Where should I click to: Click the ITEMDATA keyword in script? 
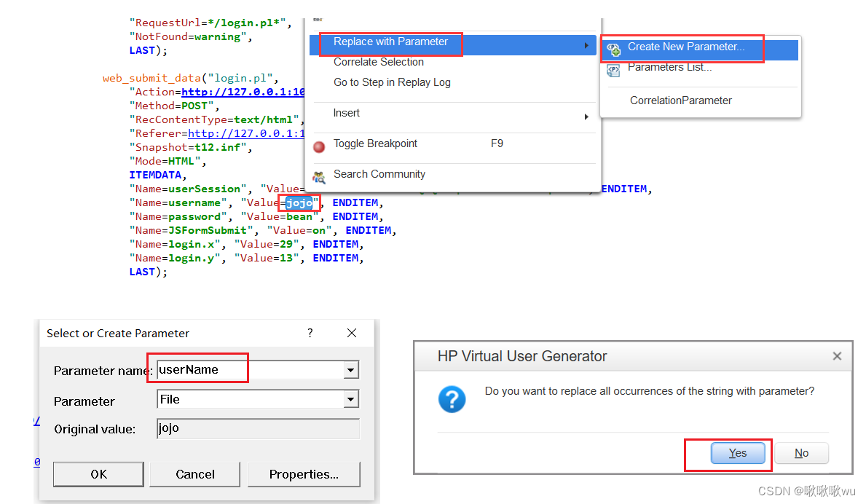[156, 175]
